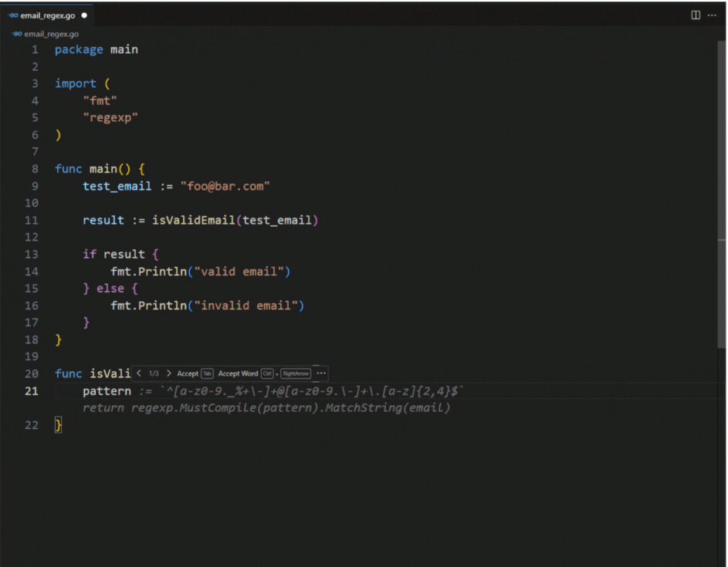Click line number 8 in the gutter
Image resolution: width=728 pixels, height=567 pixels.
[x=35, y=169]
